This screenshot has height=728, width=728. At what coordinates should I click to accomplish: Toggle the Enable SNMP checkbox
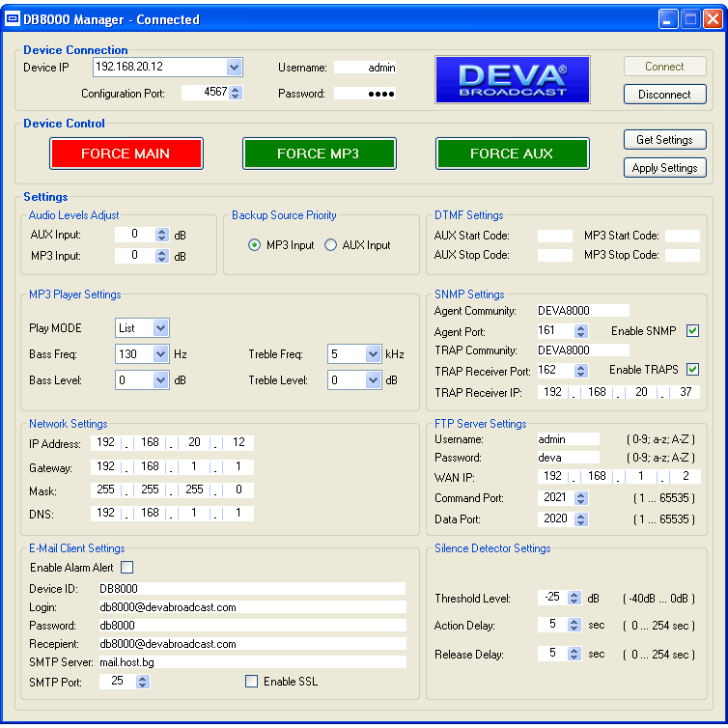[692, 331]
